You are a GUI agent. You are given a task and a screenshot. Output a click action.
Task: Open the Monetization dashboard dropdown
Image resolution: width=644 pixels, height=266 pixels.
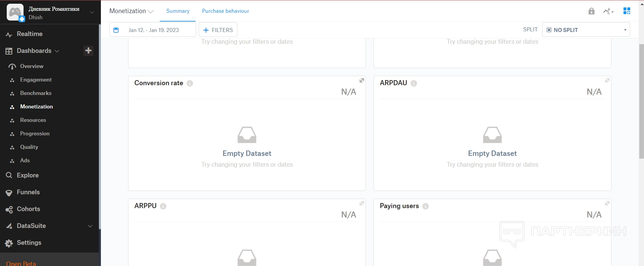tap(131, 11)
